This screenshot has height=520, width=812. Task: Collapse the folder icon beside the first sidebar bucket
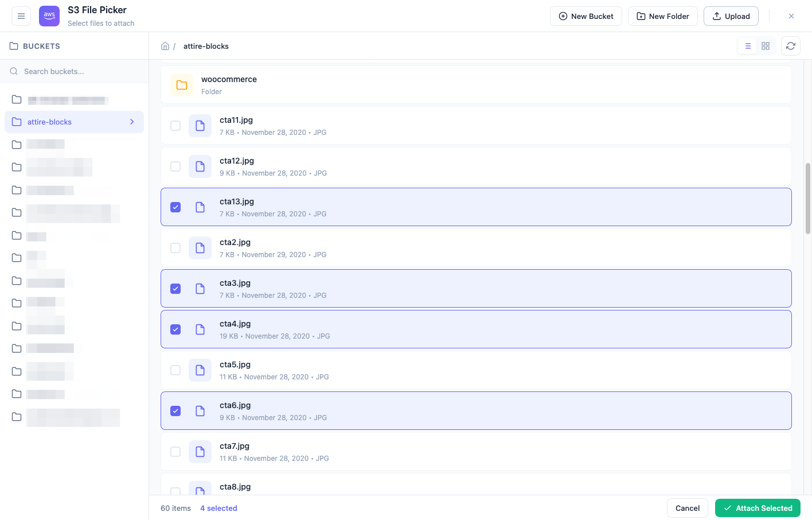(16, 99)
